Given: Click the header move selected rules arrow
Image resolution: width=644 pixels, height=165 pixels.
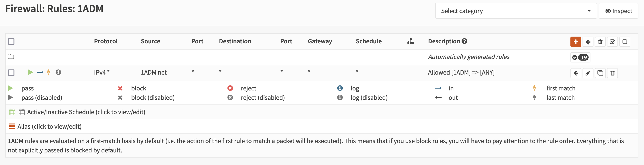Looking at the screenshot, I should click(x=588, y=41).
